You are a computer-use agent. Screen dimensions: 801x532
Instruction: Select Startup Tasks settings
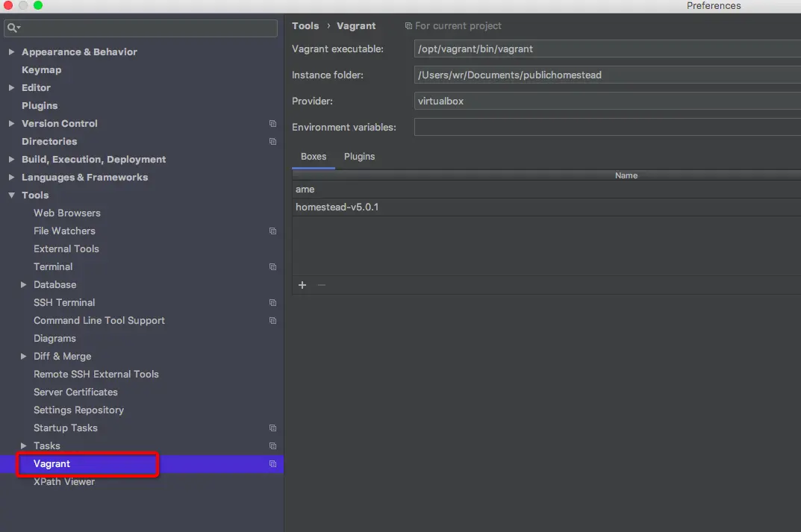pyautogui.click(x=66, y=428)
